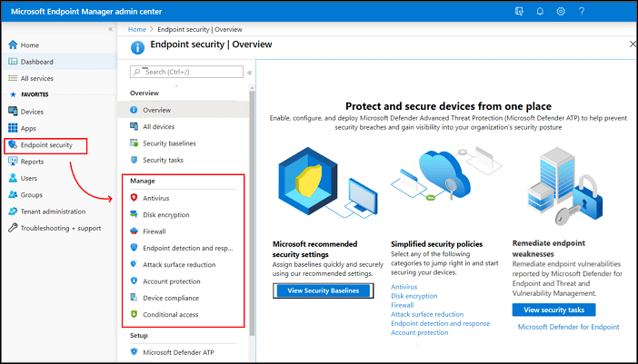Click the red Antivirus shield icon
Image resolution: width=638 pixels, height=364 pixels.
[134, 198]
